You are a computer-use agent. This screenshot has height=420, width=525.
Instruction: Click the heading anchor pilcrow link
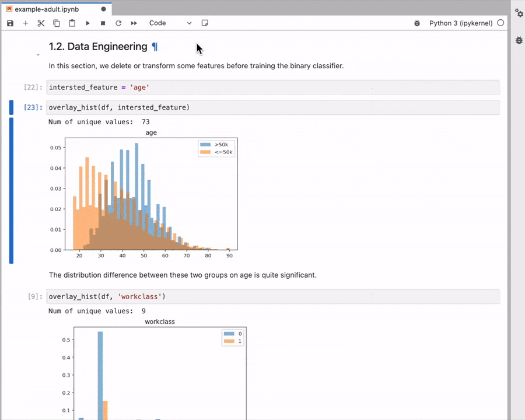coord(155,47)
